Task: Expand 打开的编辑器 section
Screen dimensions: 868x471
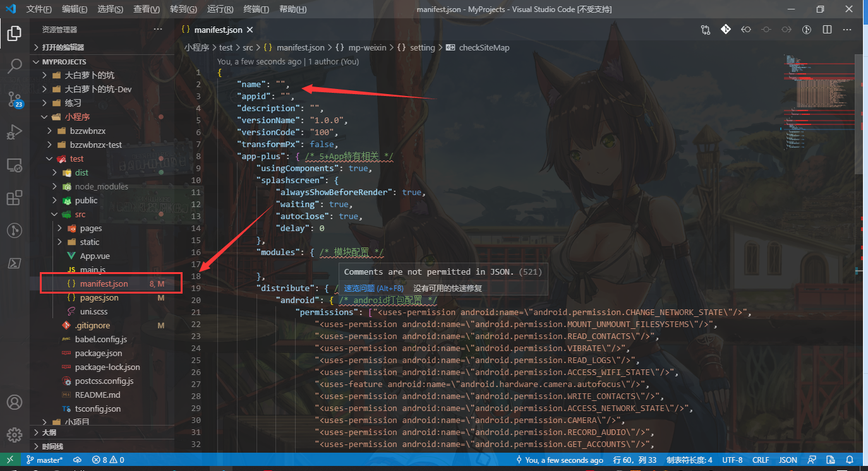Action: coord(102,47)
